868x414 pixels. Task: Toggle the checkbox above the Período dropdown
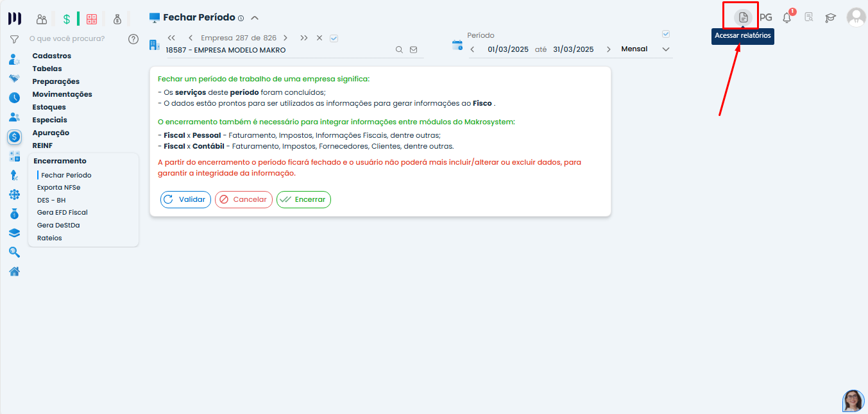(666, 34)
